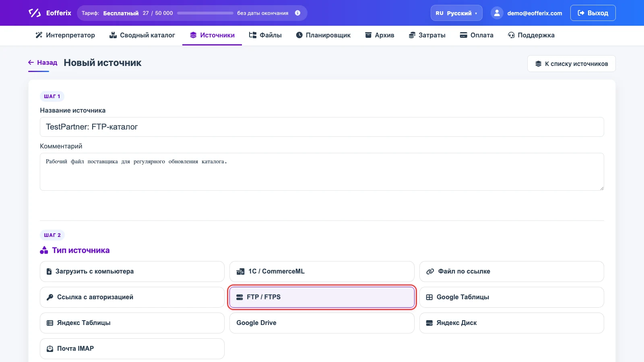Click the Планировщик clock icon
This screenshot has height=362, width=644.
299,35
